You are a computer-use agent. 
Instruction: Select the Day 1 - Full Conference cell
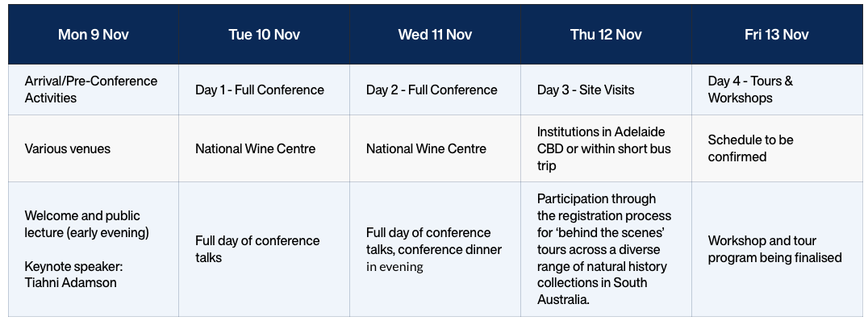pyautogui.click(x=264, y=90)
